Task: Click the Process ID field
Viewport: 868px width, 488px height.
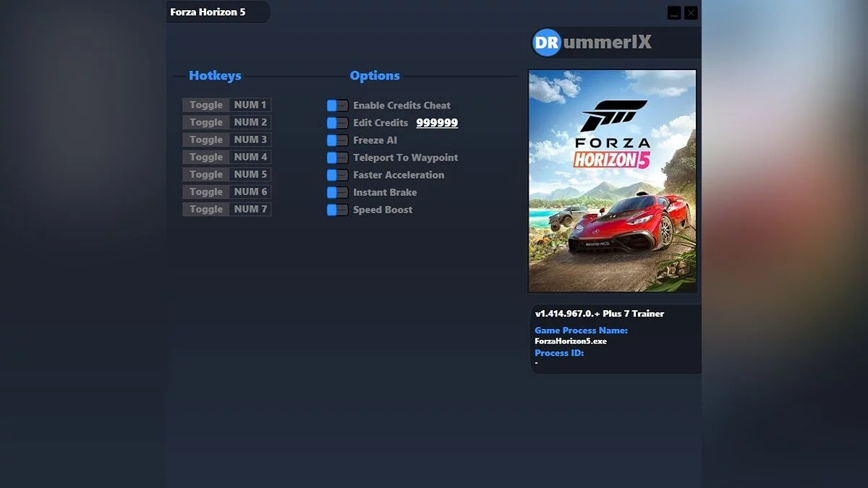Action: click(x=558, y=353)
